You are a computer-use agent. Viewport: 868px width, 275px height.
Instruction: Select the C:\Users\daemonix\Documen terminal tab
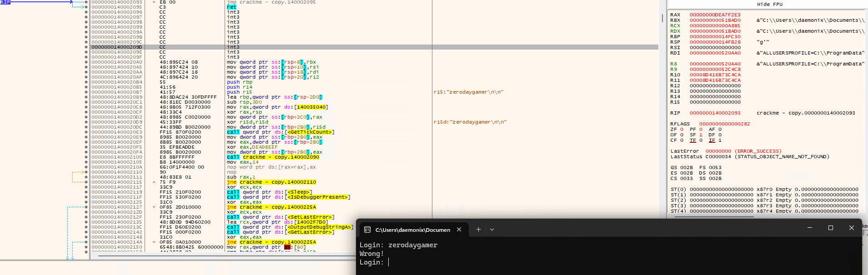(x=413, y=230)
